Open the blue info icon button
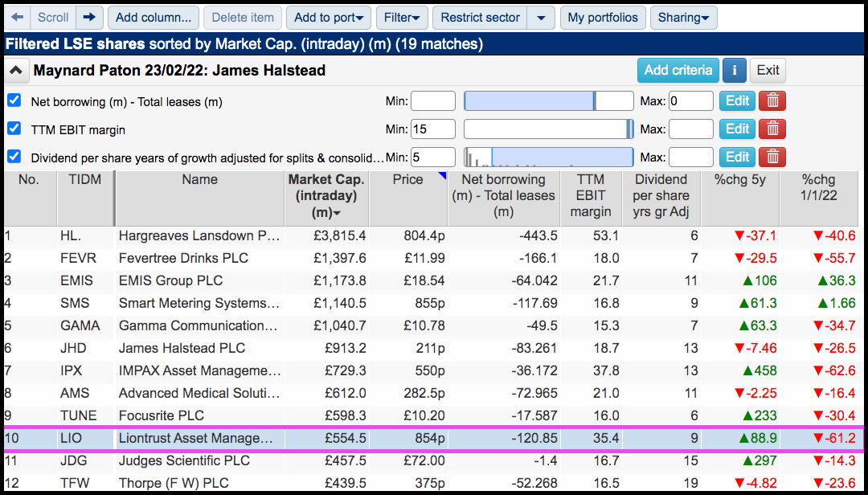Image resolution: width=868 pixels, height=495 pixels. tap(734, 71)
